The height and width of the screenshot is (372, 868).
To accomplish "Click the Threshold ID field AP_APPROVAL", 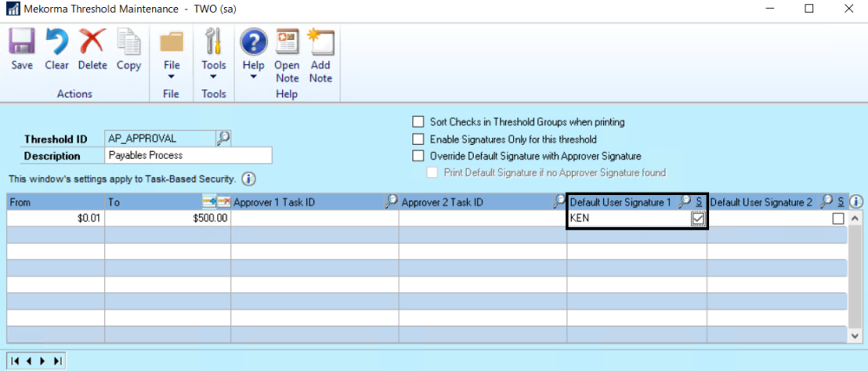I will [x=160, y=138].
